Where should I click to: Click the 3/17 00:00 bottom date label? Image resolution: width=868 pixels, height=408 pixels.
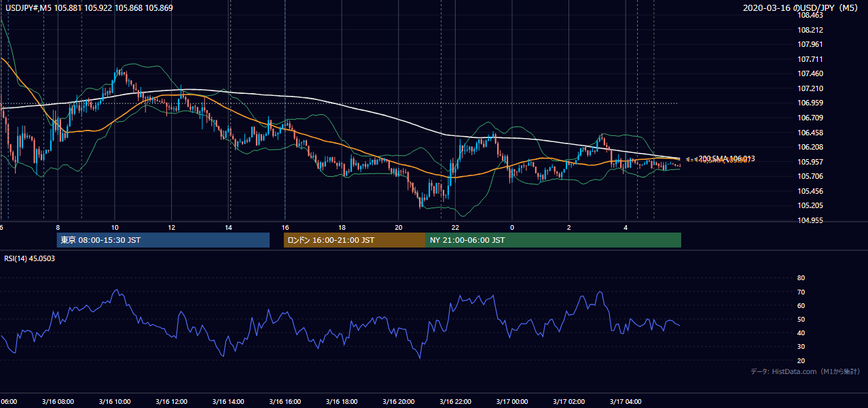coord(513,401)
